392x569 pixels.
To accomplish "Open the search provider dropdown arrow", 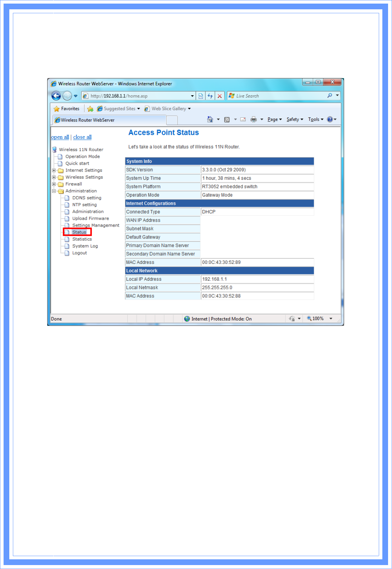I will tap(337, 96).
